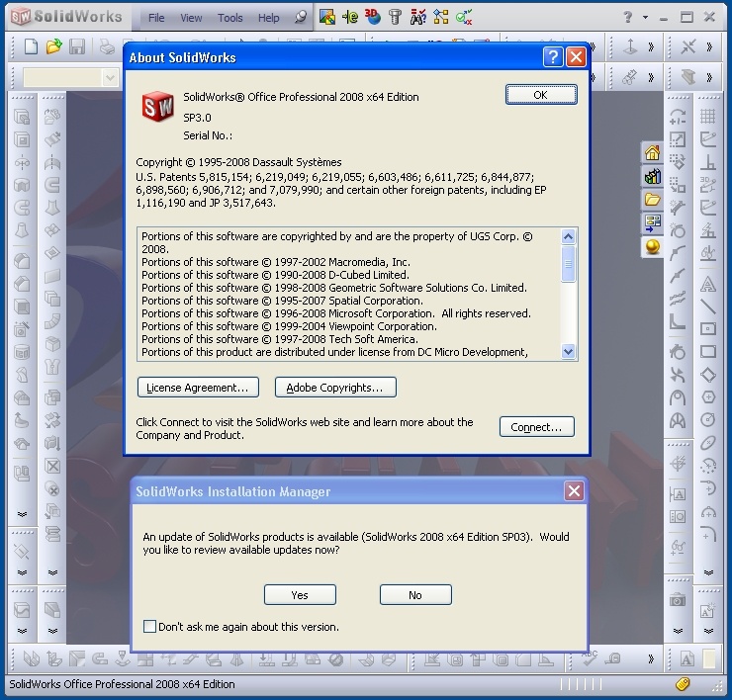Screen dimensions: 732x700
Task: Open SolidWorks Resources home tab
Action: point(653,152)
